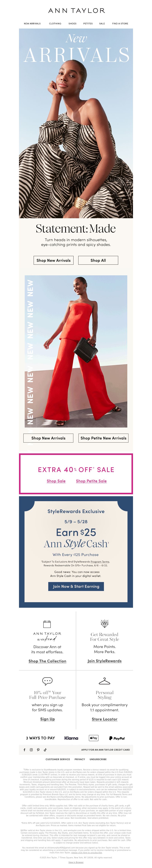
Task: Click the speech bubble SMS icon
Action: [x=47, y=681]
